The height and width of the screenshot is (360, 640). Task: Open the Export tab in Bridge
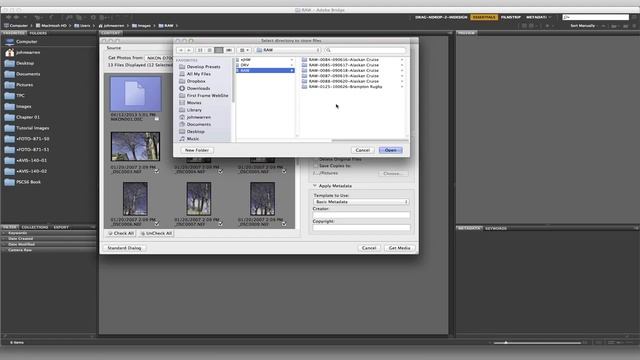[61, 227]
